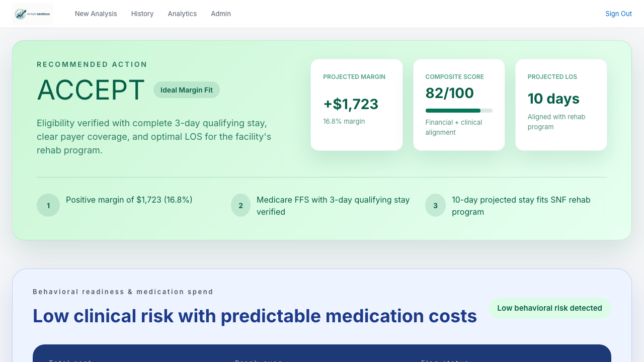
Task: Click the Low behavioral risk detected badge
Action: pyautogui.click(x=549, y=308)
